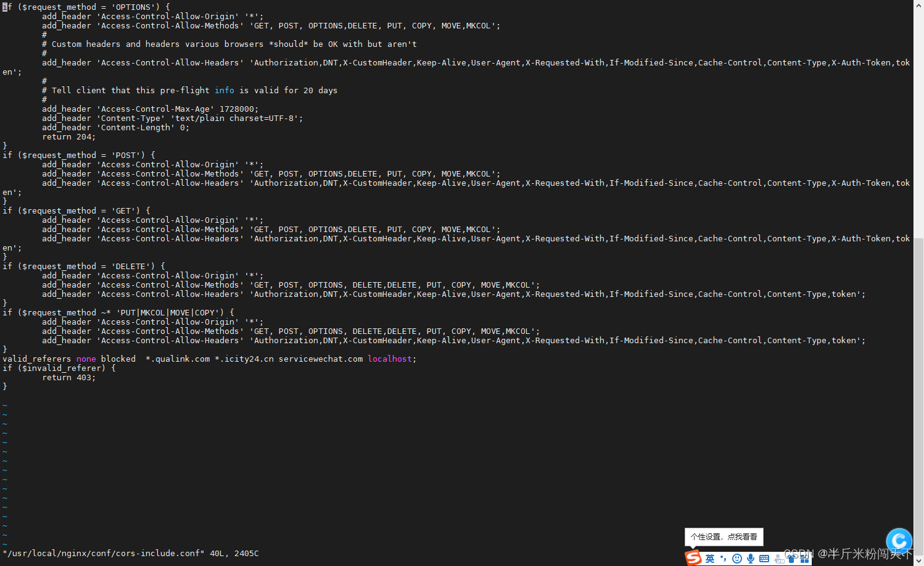Screen dimensions: 924x566
Task: Click 'return 403;' line
Action: click(x=69, y=378)
